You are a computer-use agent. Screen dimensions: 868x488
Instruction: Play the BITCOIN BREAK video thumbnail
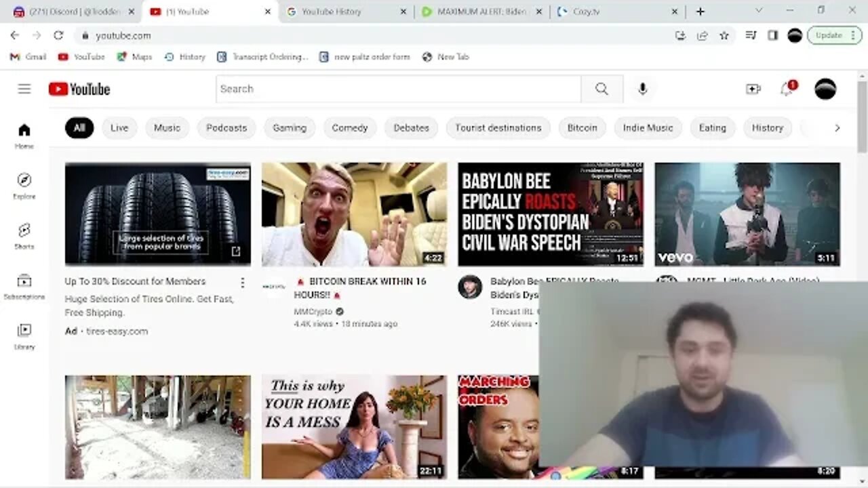(x=354, y=214)
